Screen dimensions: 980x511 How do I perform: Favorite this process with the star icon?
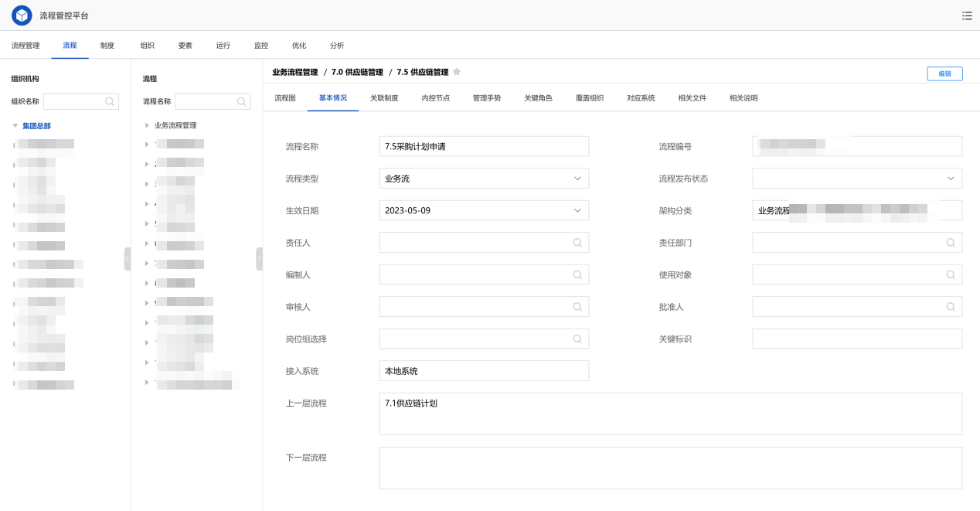[x=457, y=72]
